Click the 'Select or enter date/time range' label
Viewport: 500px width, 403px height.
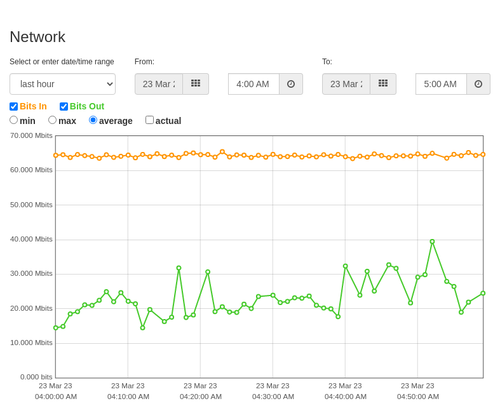point(62,62)
